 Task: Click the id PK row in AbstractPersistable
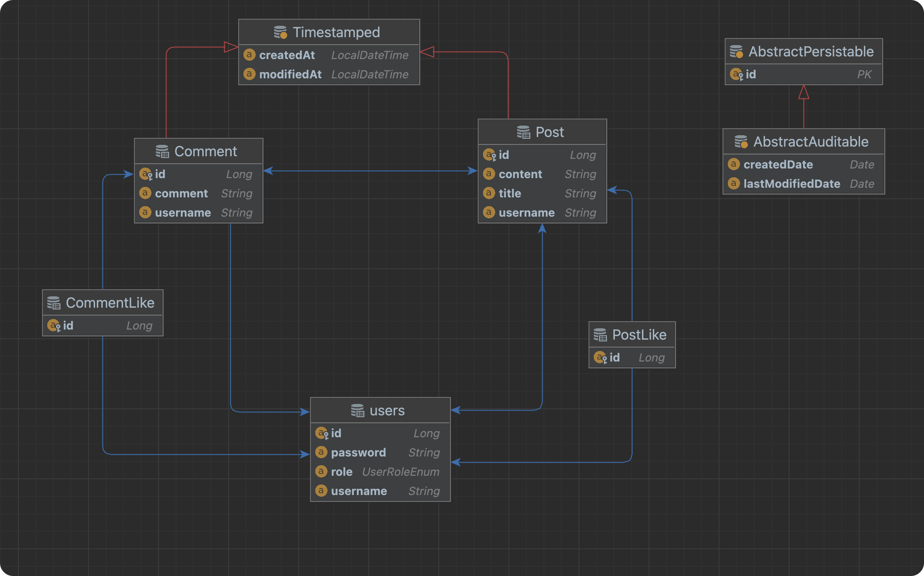coord(803,74)
